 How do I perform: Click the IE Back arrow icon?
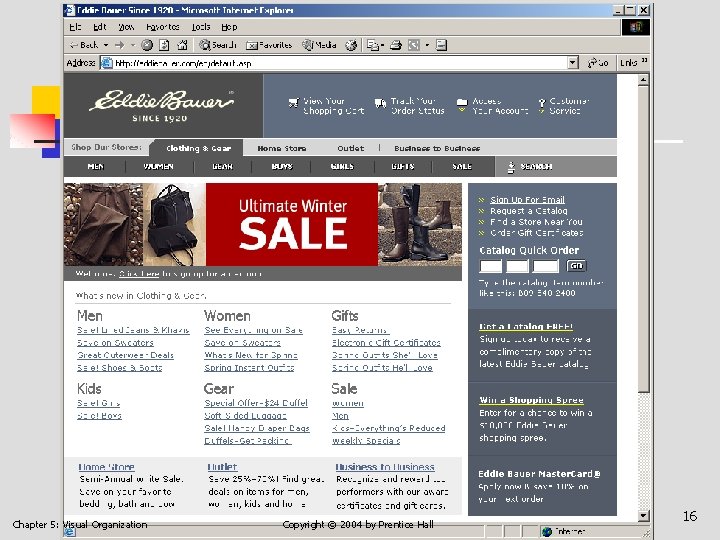tap(73, 45)
